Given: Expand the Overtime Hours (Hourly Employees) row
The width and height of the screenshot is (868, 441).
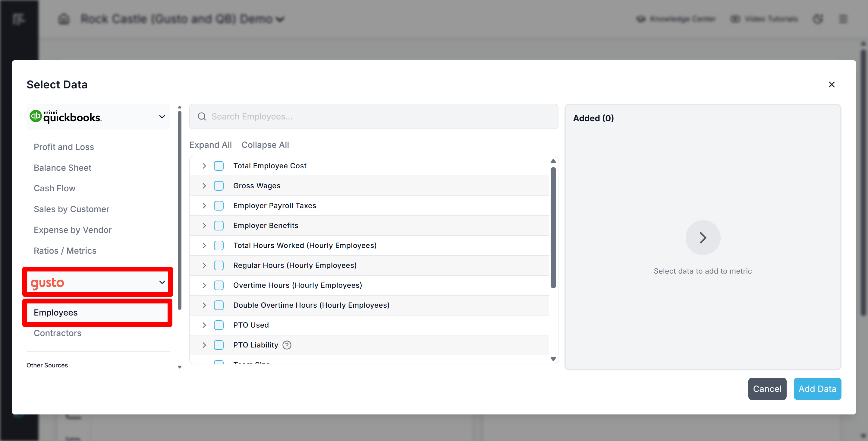Looking at the screenshot, I should 204,285.
